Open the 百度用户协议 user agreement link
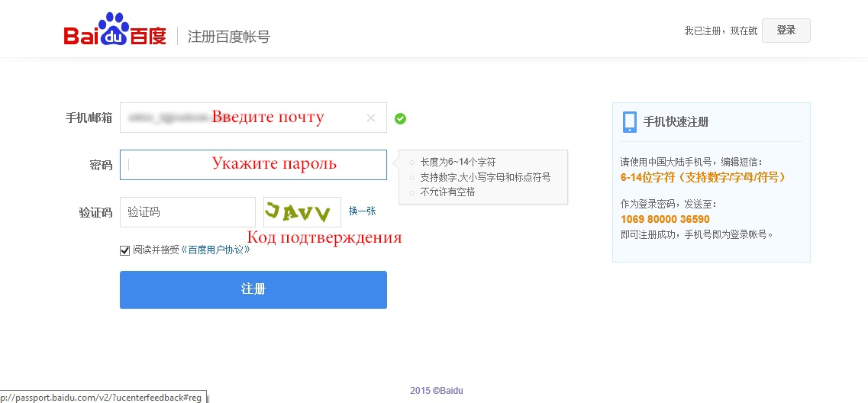Image resolution: width=868 pixels, height=403 pixels. (x=217, y=250)
